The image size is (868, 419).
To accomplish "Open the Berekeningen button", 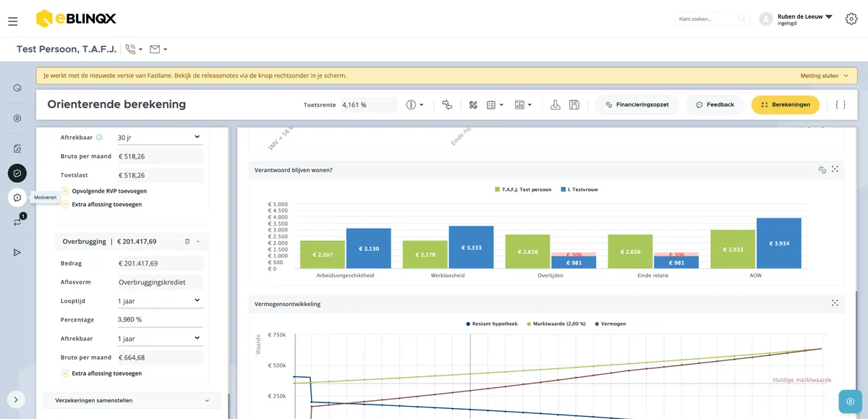I will coord(786,105).
